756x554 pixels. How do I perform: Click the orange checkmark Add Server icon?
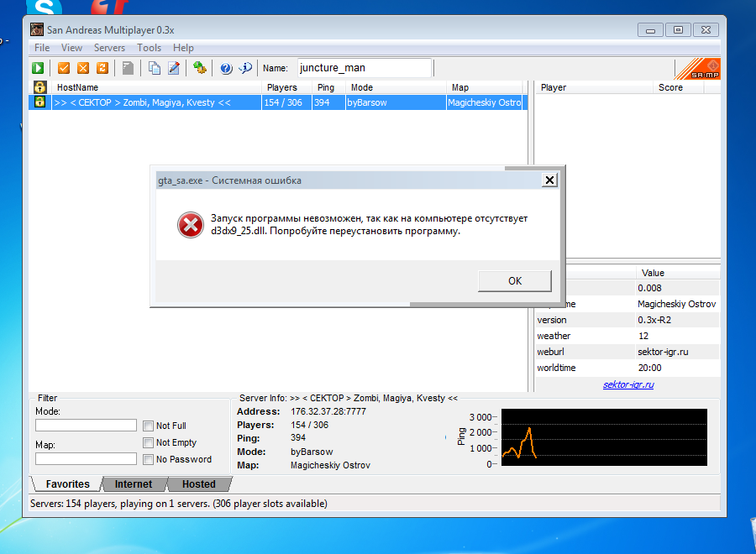click(x=64, y=68)
